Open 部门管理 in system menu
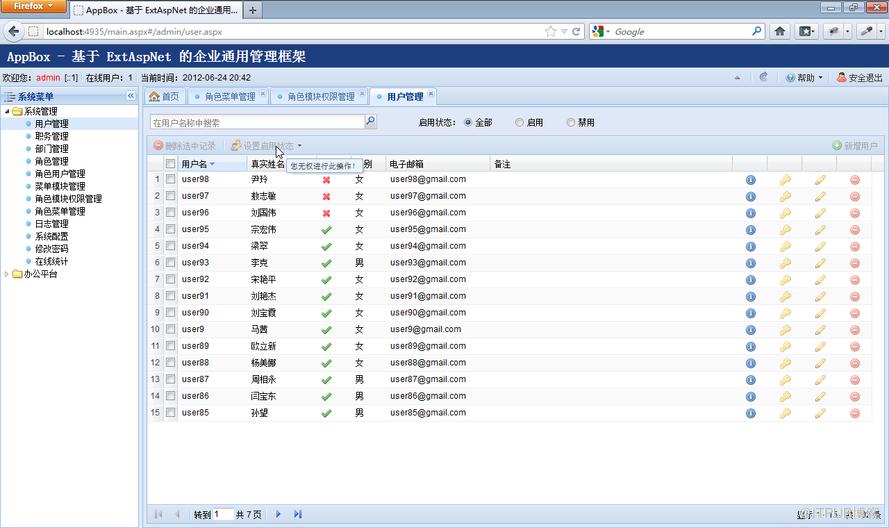Image resolution: width=889 pixels, height=528 pixels. pos(52,149)
